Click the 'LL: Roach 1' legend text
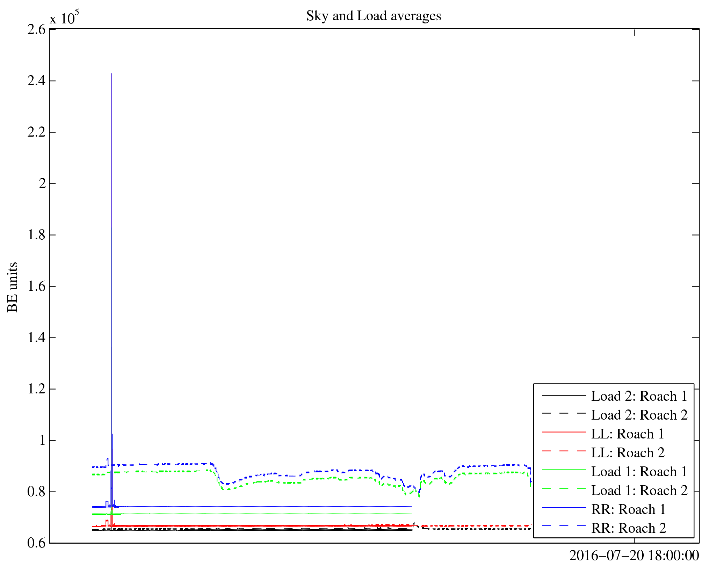The width and height of the screenshot is (709, 588). [x=627, y=434]
